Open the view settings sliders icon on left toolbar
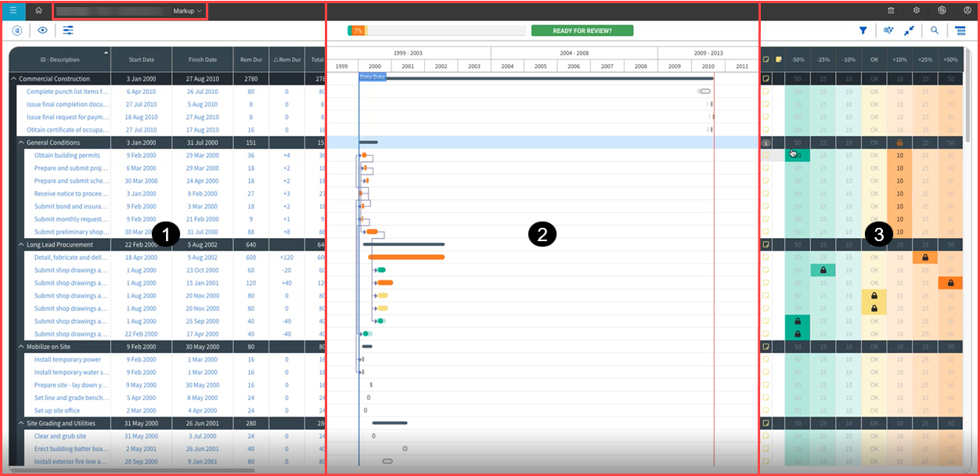Viewport: 980px width, 476px height. (68, 29)
